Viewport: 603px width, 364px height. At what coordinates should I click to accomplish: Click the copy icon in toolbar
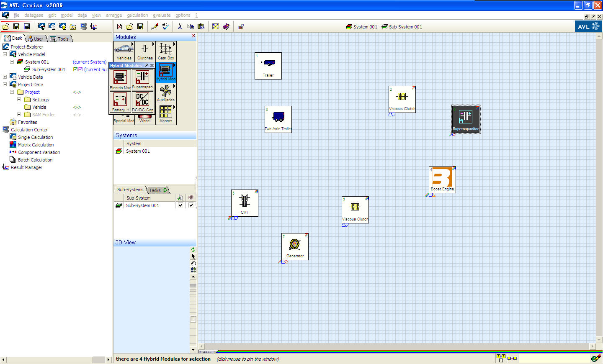click(191, 26)
